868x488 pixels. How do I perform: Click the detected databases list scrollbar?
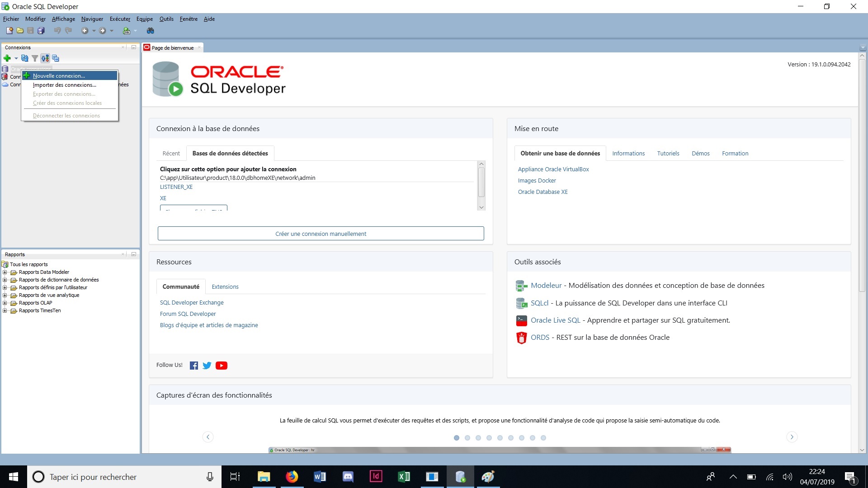481,183
